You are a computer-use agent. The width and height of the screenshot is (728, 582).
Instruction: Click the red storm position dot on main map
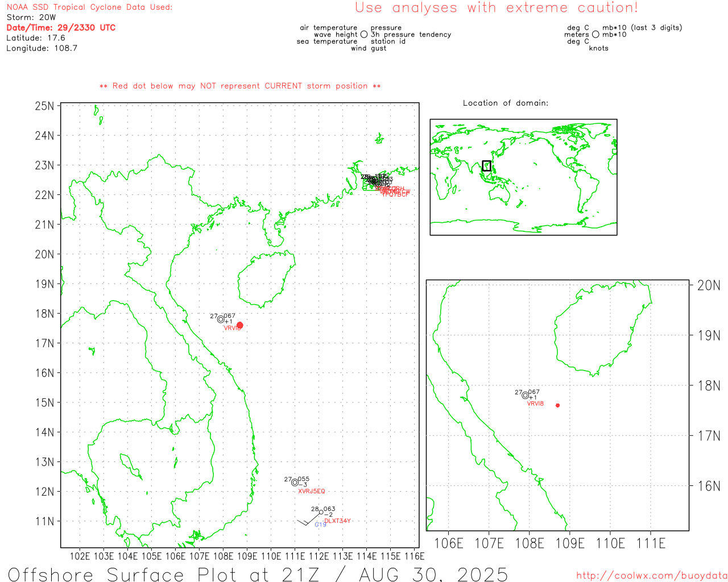coord(239,325)
